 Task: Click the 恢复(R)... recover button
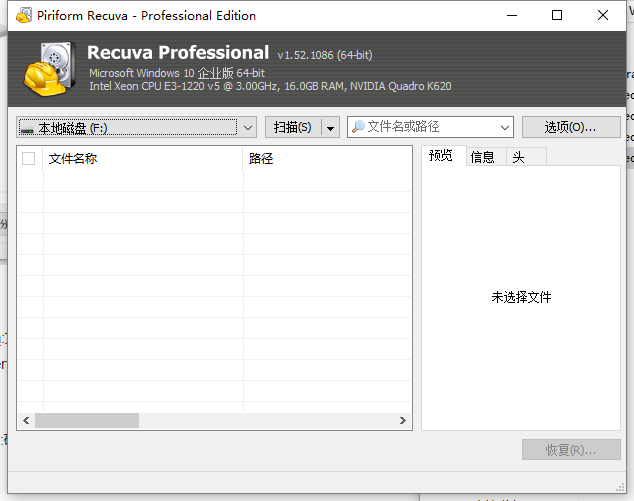[571, 450]
